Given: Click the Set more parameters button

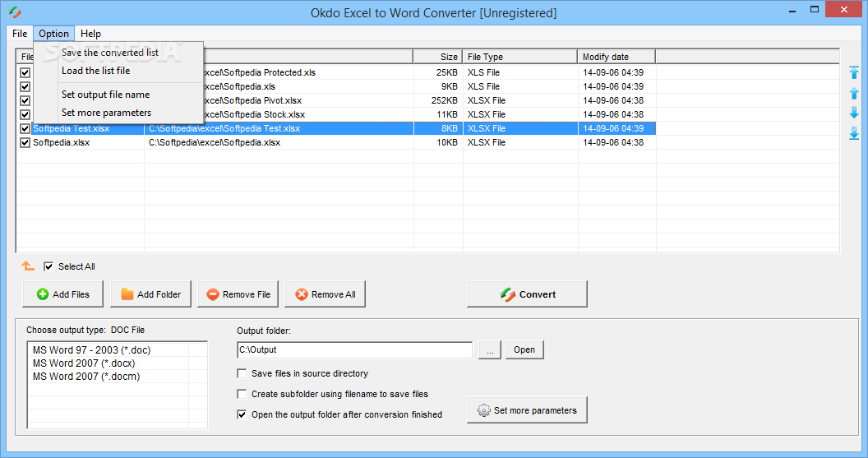Looking at the screenshot, I should 527,410.
